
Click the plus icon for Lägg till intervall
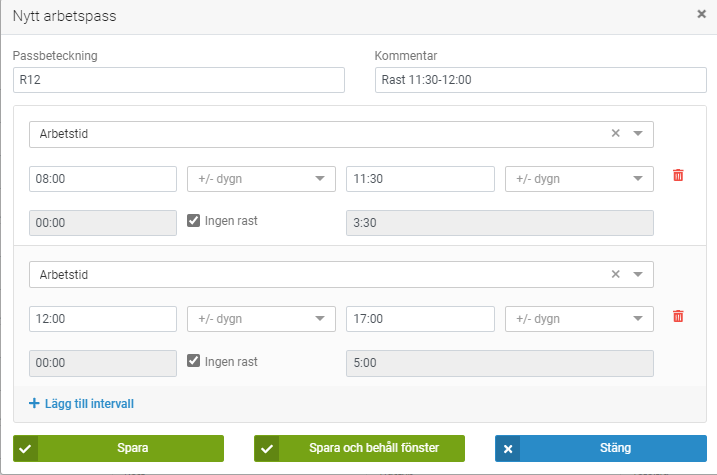(x=34, y=404)
